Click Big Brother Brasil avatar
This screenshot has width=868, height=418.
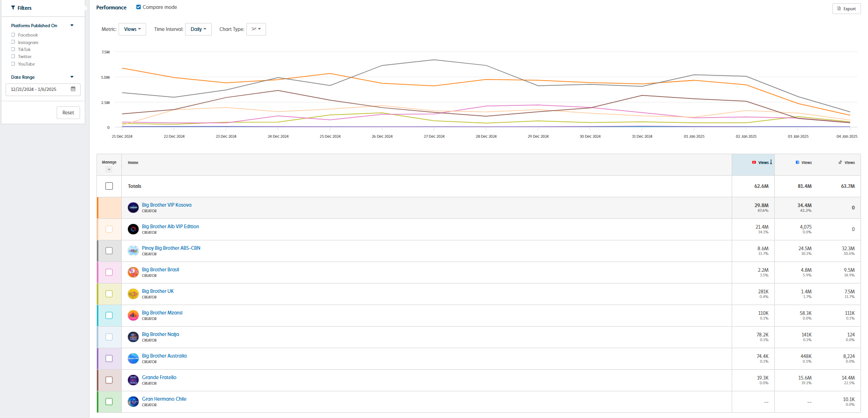133,272
